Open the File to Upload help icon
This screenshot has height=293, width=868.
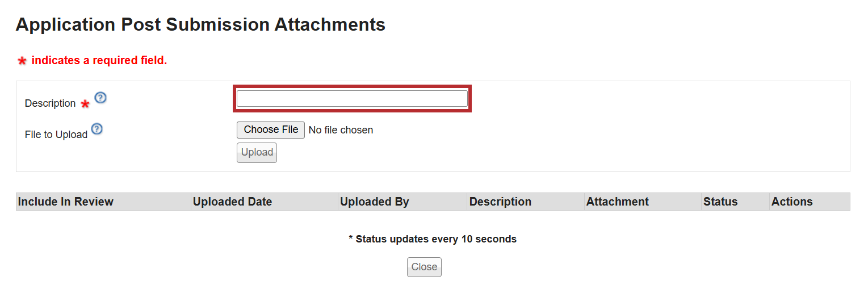tap(97, 129)
